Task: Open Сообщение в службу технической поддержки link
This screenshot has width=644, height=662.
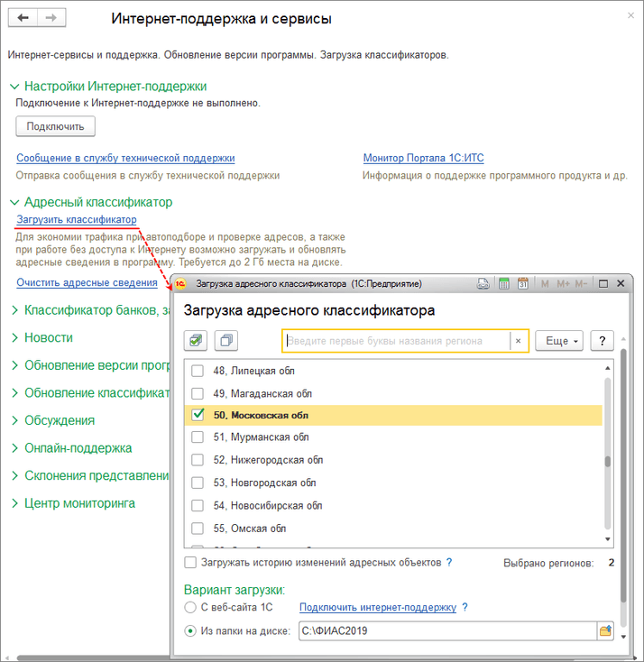Action: click(x=125, y=158)
